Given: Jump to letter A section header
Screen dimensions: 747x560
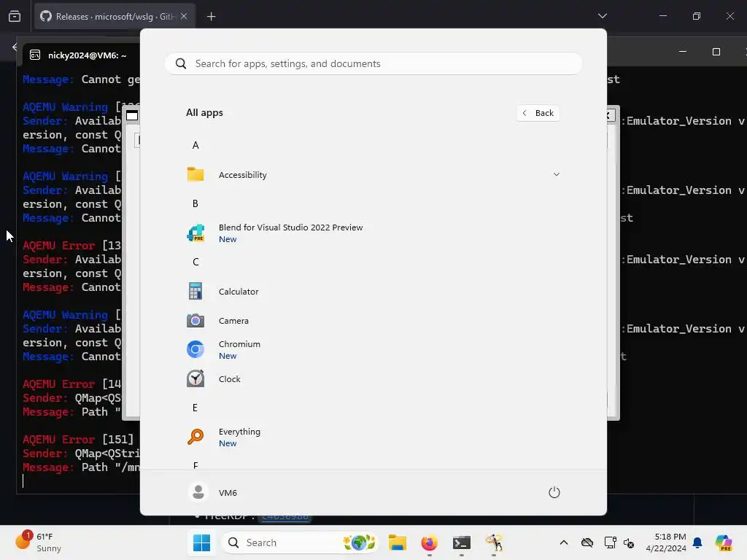Looking at the screenshot, I should coord(196,145).
